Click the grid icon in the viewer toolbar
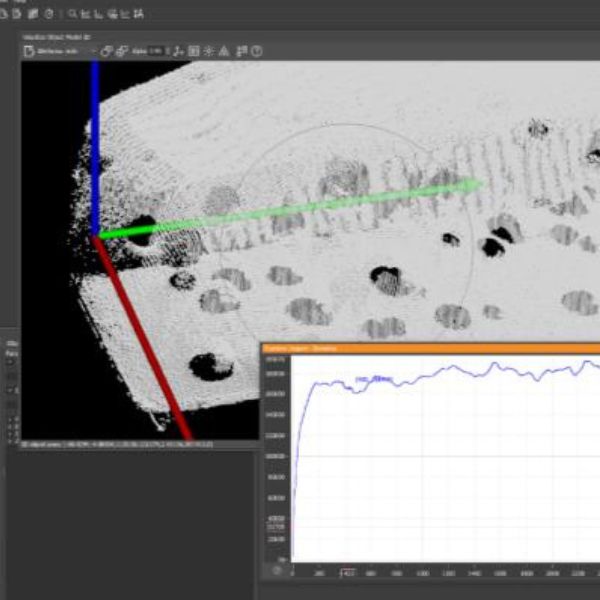Viewport: 600px width, 600px height. pyautogui.click(x=193, y=51)
